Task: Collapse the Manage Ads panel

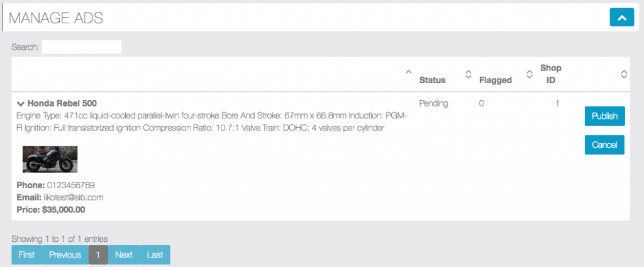Action: [621, 18]
